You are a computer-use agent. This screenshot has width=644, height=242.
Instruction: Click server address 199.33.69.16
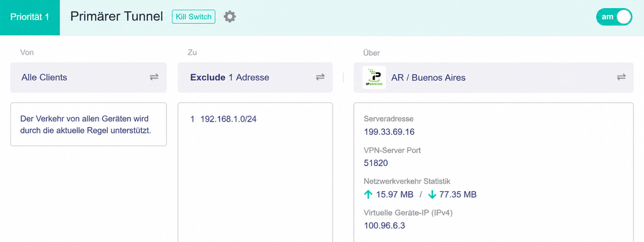pyautogui.click(x=389, y=132)
